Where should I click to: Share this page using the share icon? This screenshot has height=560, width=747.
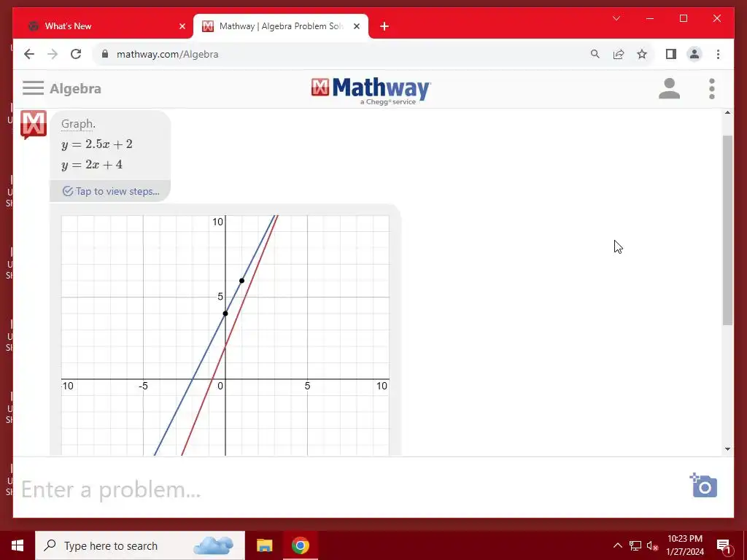click(x=619, y=54)
